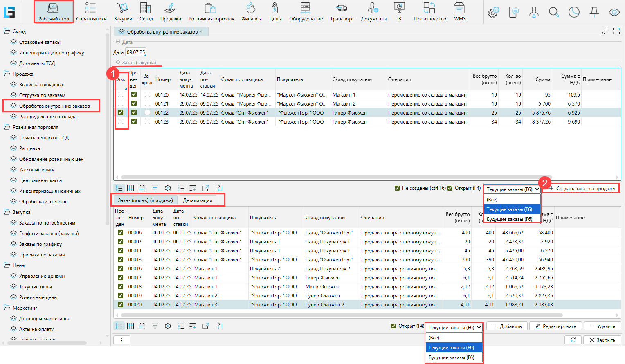Viewport: 625px width, 364px height.
Task: Click the Дата input field
Action: click(x=136, y=52)
